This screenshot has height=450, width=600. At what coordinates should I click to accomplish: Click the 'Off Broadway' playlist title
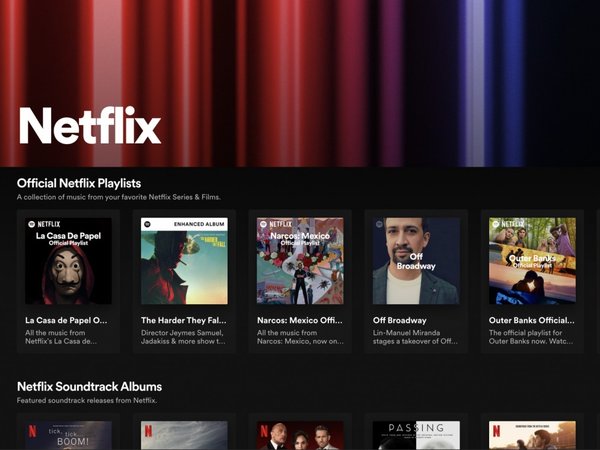[x=401, y=321]
